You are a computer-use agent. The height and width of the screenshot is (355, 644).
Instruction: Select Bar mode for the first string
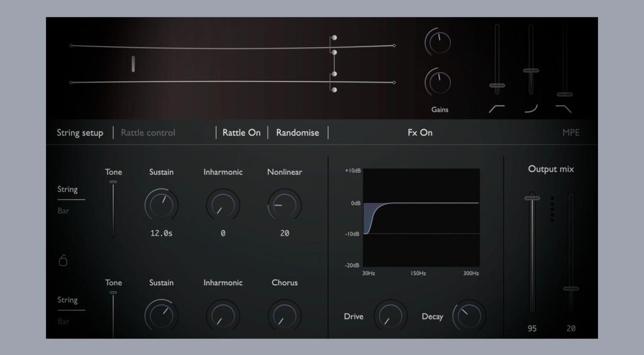pyautogui.click(x=64, y=211)
